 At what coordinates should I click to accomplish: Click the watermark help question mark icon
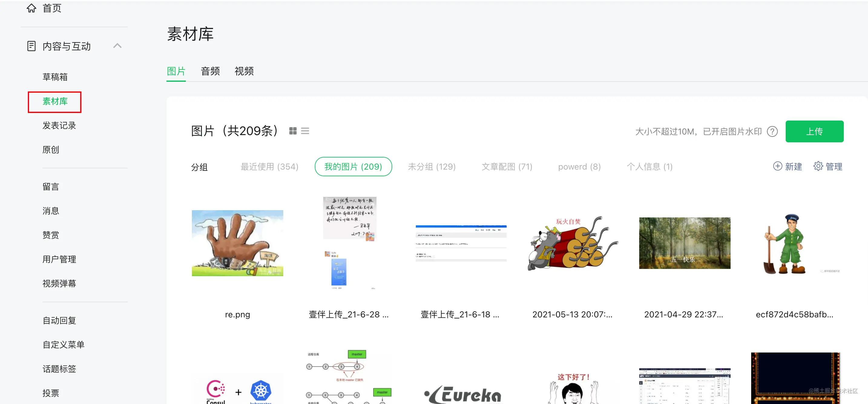[772, 131]
